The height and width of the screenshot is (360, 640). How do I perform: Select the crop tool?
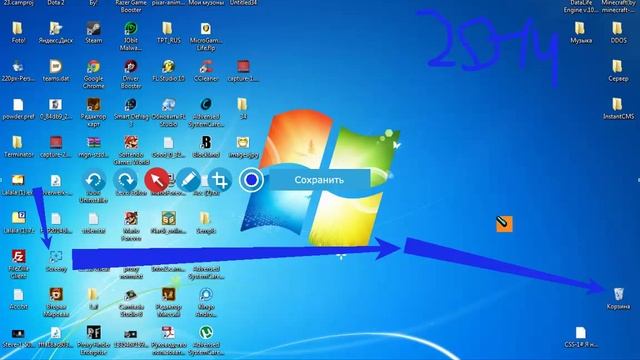(x=220, y=180)
